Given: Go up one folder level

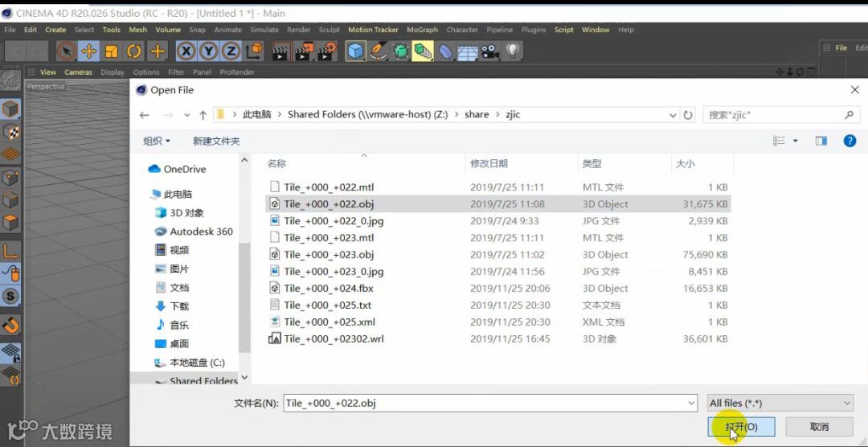Looking at the screenshot, I should pos(203,115).
